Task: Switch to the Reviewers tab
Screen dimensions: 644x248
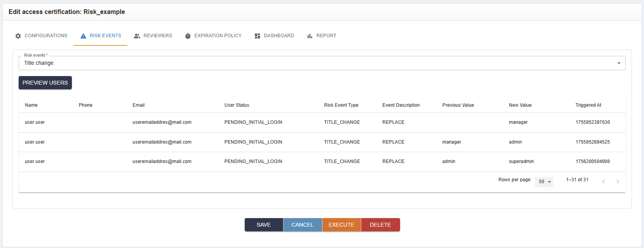Action: (153, 36)
